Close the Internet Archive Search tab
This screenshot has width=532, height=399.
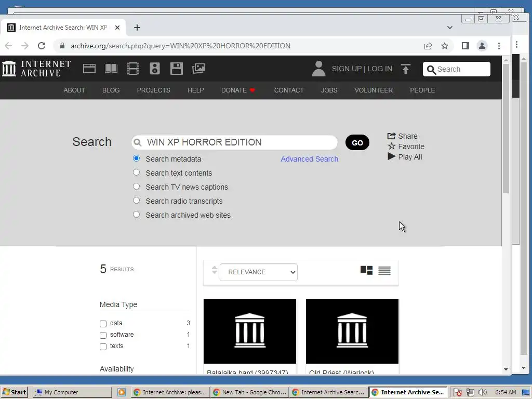point(117,28)
